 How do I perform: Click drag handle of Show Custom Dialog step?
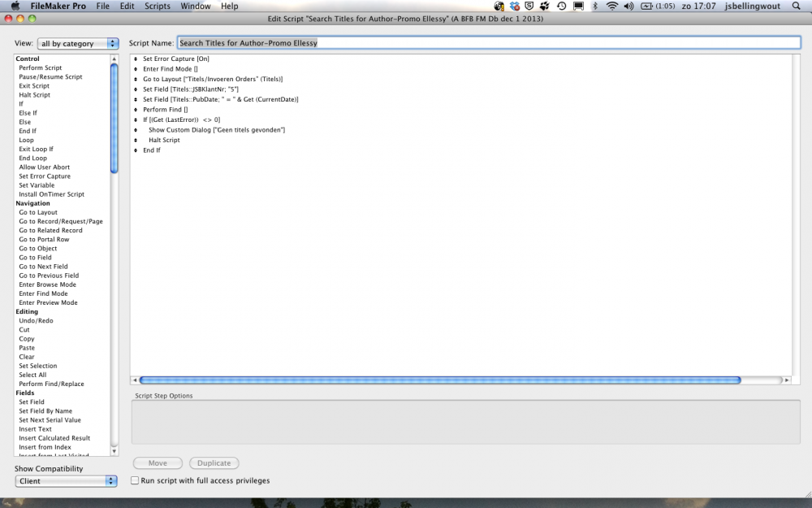[136, 130]
